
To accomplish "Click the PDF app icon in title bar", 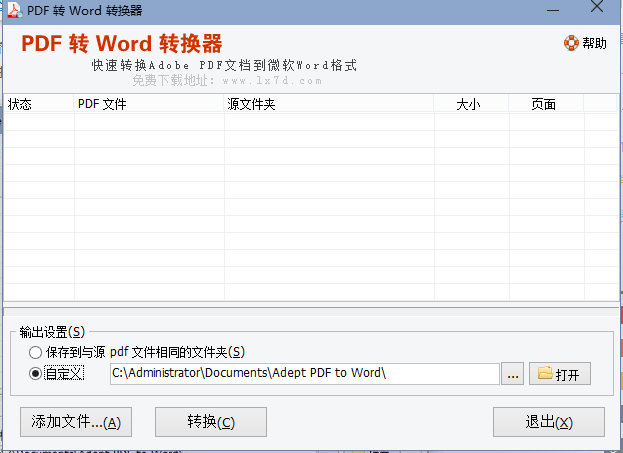I will (x=15, y=10).
